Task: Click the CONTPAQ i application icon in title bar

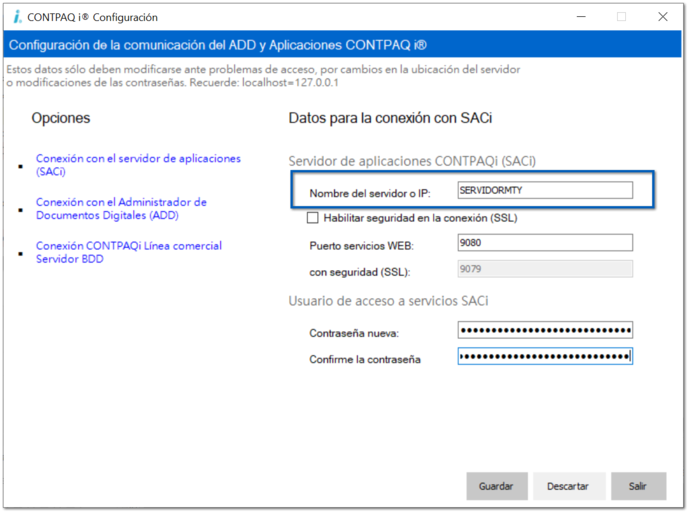Action: pyautogui.click(x=17, y=17)
